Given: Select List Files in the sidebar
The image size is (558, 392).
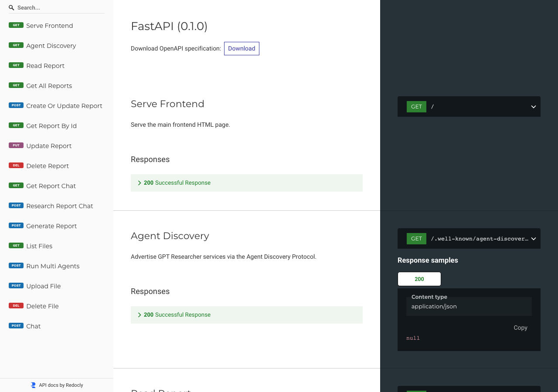Looking at the screenshot, I should tap(57, 246).
